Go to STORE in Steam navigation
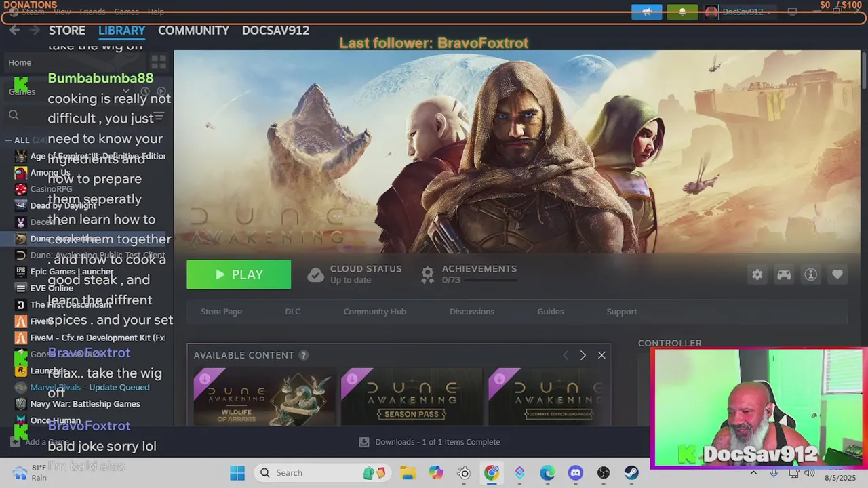 tap(67, 30)
